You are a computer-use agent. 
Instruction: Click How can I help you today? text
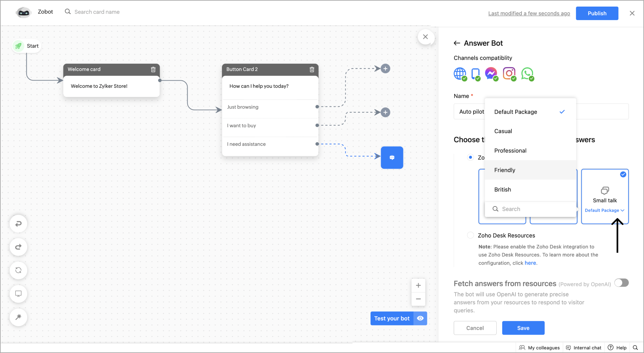pyautogui.click(x=259, y=86)
